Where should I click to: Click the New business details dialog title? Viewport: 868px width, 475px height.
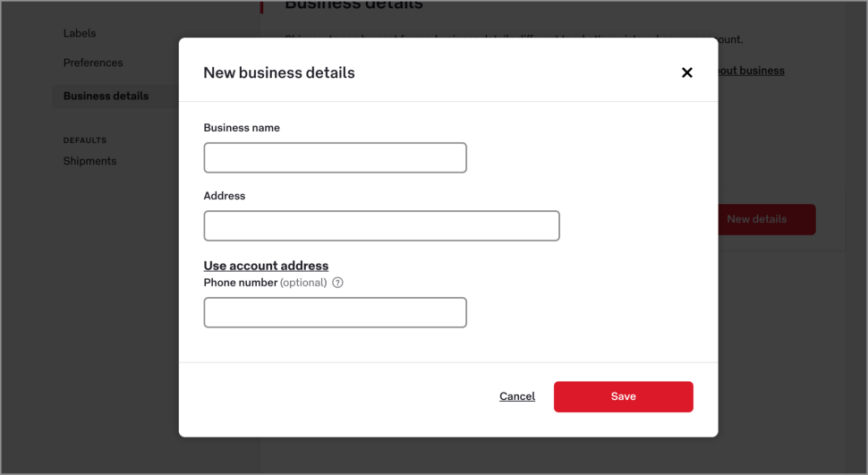[x=279, y=72]
